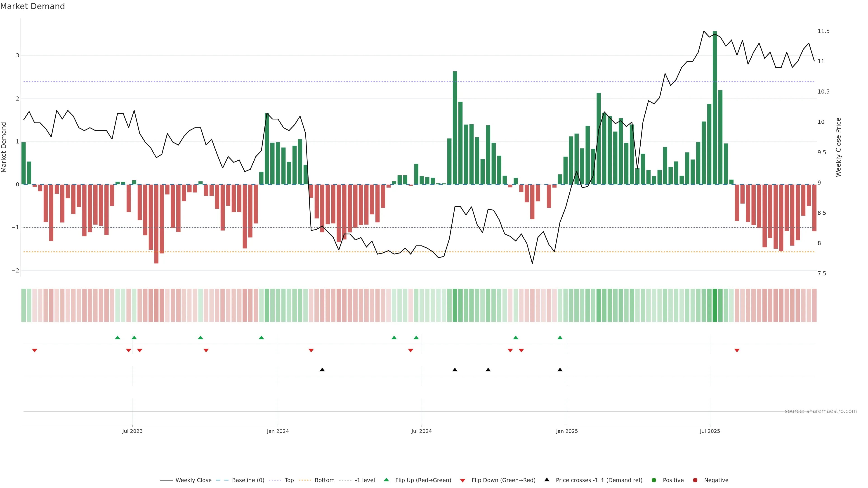Click the Jan 2025 x-axis label
868x488 pixels.
(567, 431)
